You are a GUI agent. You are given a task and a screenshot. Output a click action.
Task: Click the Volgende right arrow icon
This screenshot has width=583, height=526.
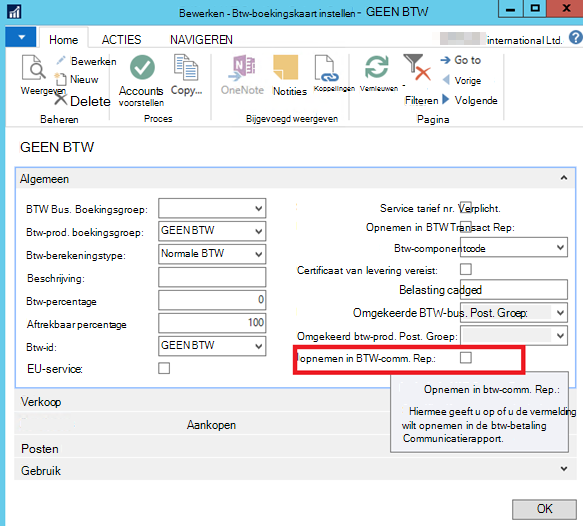point(446,99)
